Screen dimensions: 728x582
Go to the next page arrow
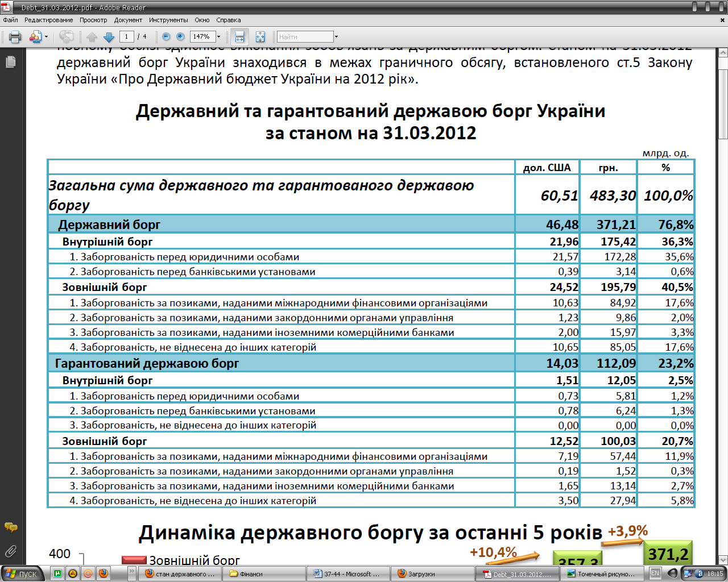[x=109, y=37]
